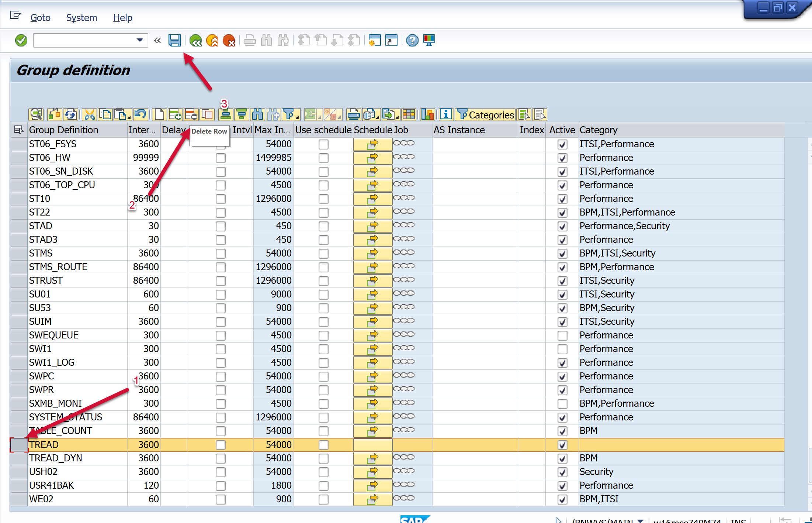The height and width of the screenshot is (523, 812).
Task: Select the TREAD row selector
Action: 19,445
